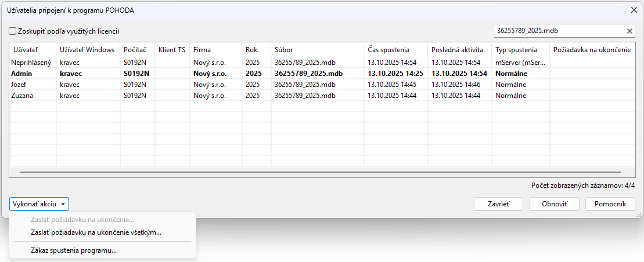The image size is (644, 262).
Task: Choose 'Zaslať požiadavku na ukončenie všetkým...'
Action: click(96, 232)
